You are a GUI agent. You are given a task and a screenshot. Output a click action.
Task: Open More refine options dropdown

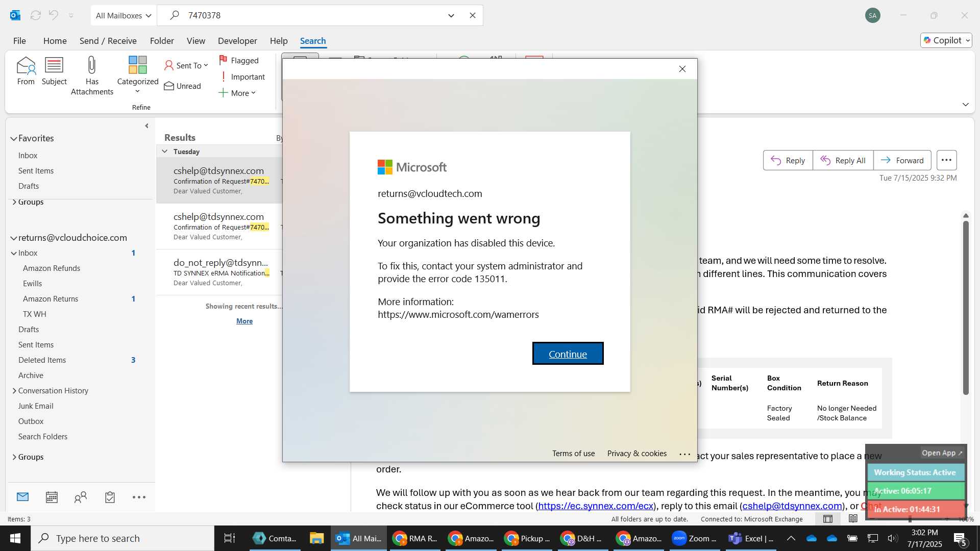[237, 93]
